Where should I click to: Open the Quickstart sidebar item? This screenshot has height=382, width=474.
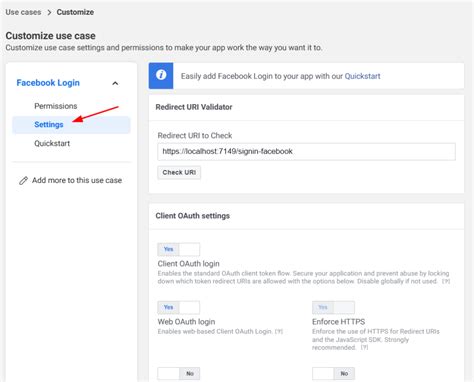[x=52, y=143]
